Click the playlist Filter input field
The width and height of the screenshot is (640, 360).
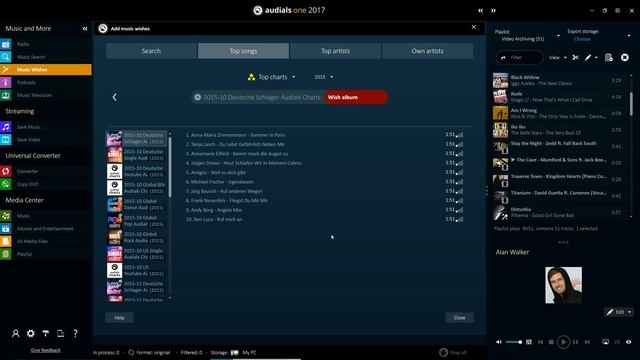click(x=520, y=58)
